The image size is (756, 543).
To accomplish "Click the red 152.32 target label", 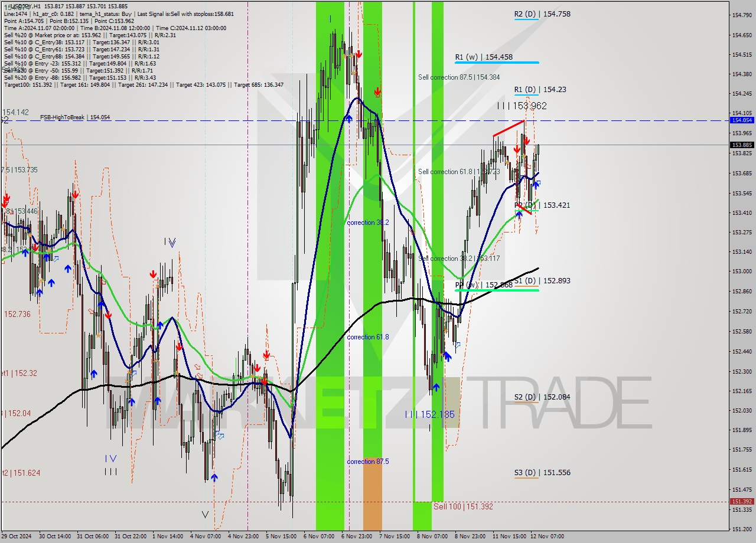I will [x=19, y=373].
